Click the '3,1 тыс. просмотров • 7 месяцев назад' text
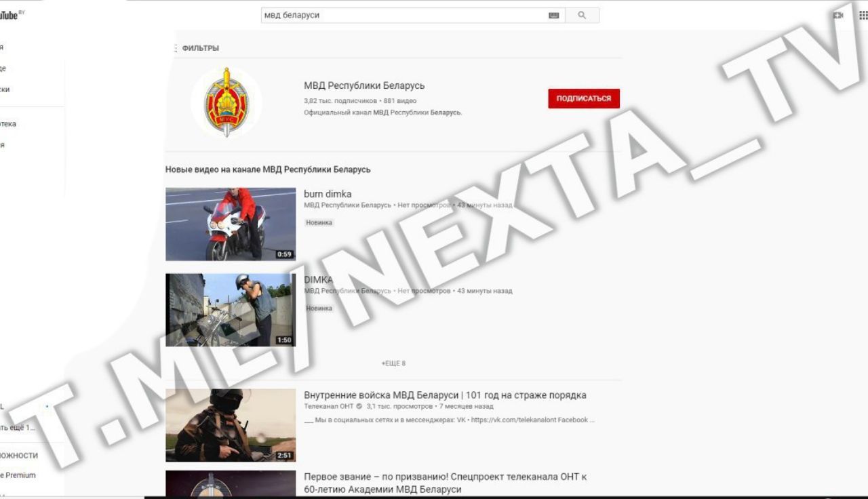 click(x=430, y=406)
